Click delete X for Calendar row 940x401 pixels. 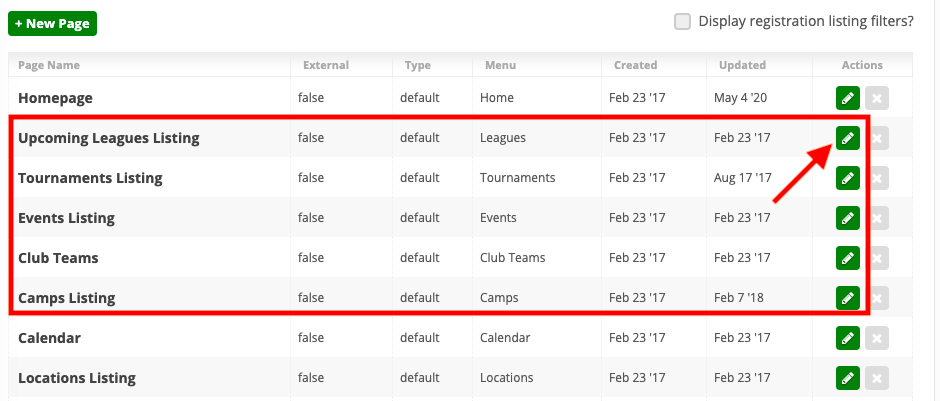pos(876,338)
